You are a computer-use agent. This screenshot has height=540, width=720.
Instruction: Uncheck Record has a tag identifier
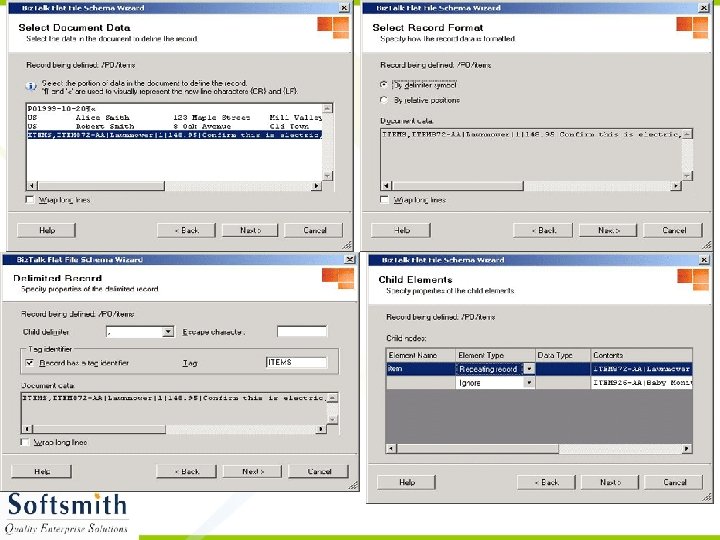click(x=30, y=363)
